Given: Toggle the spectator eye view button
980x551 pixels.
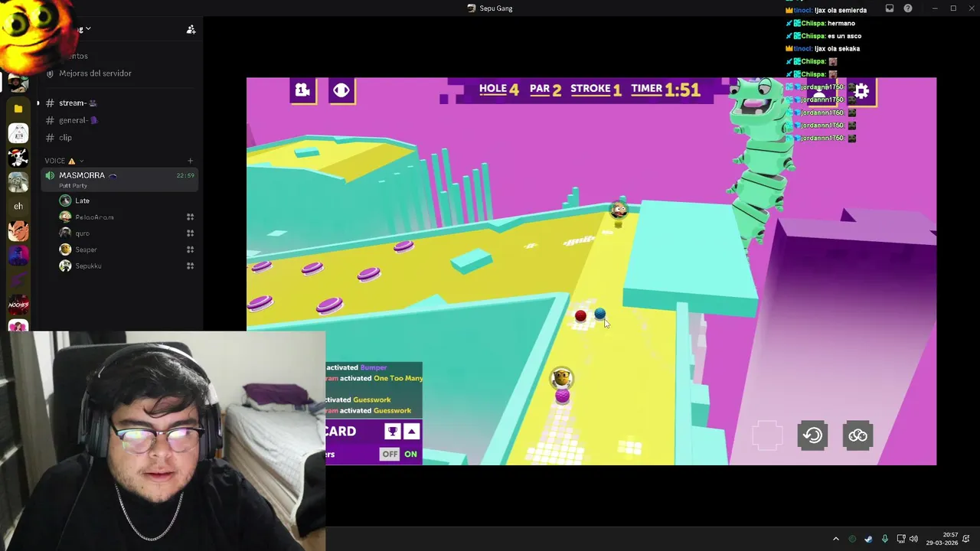Looking at the screenshot, I should [341, 90].
